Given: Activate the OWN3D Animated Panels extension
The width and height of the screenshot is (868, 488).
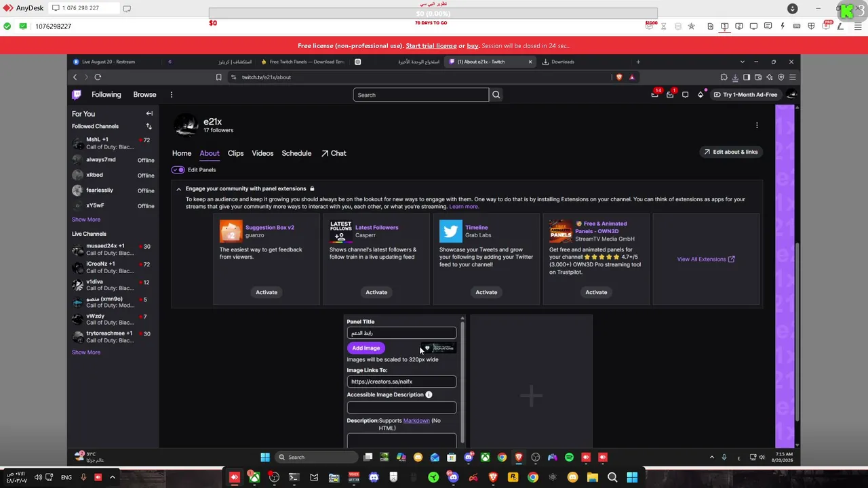Looking at the screenshot, I should click(596, 292).
